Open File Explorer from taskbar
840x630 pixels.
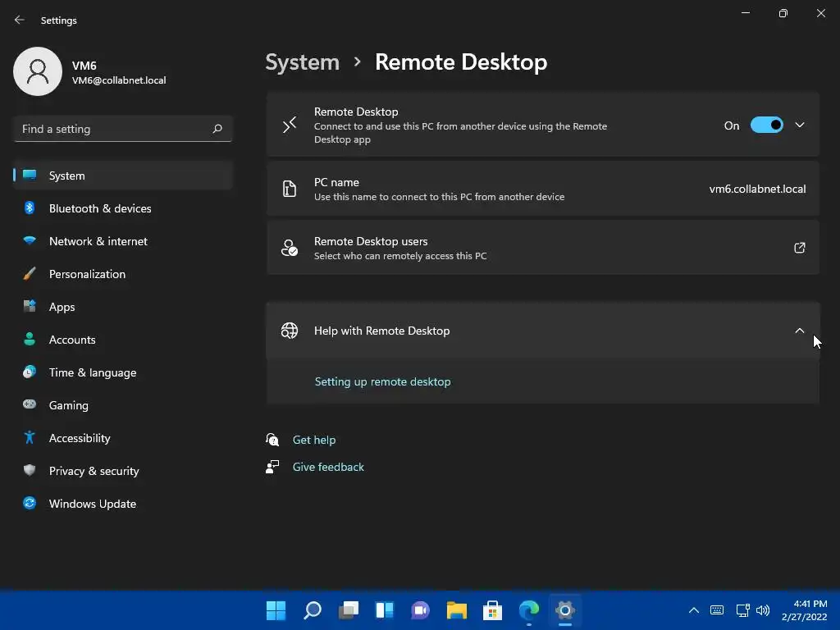pos(456,610)
